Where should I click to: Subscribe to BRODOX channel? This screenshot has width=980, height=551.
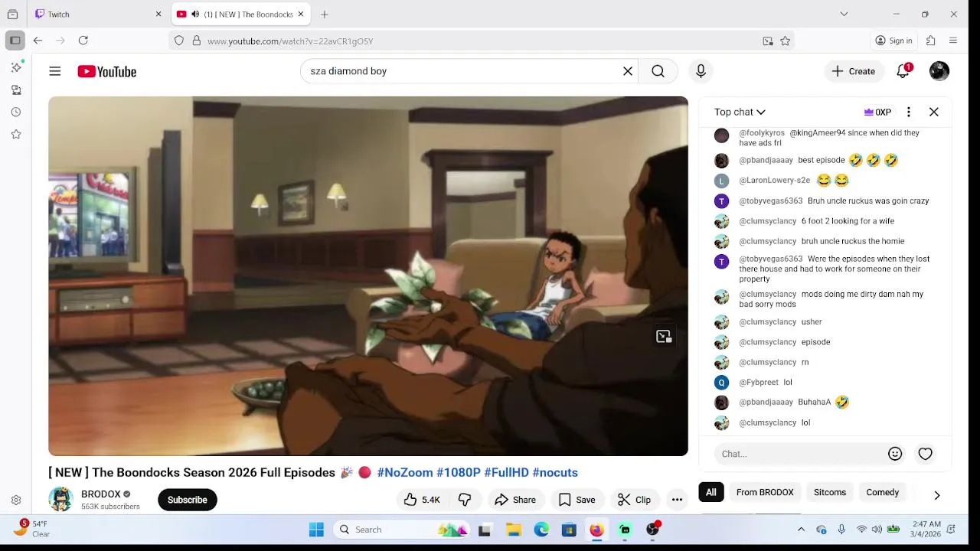tap(188, 500)
